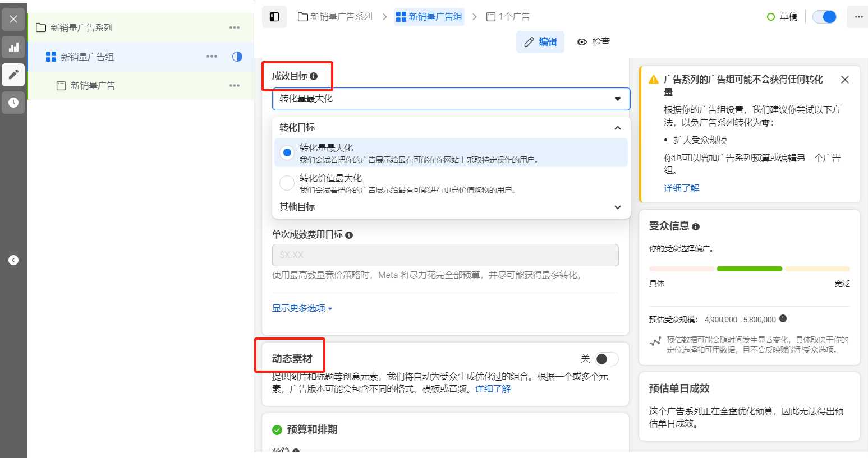
Task: Expand 显示更多选项
Action: pyautogui.click(x=302, y=308)
